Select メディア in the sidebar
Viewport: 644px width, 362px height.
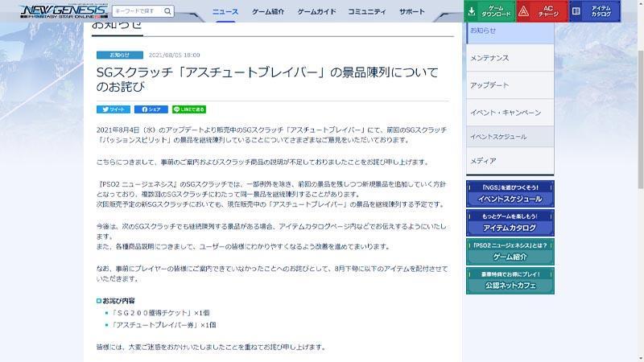pyautogui.click(x=510, y=161)
